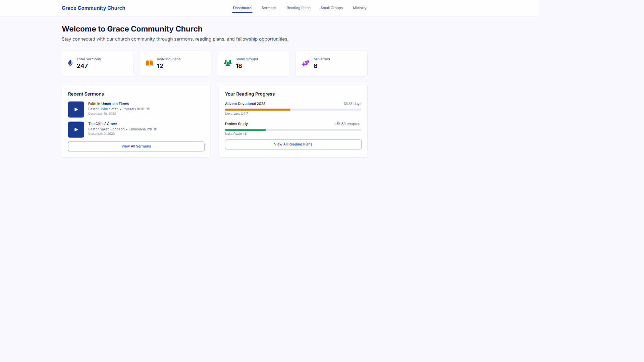Open the Grace Community Church home link
Image resolution: width=644 pixels, height=362 pixels.
coord(93,8)
